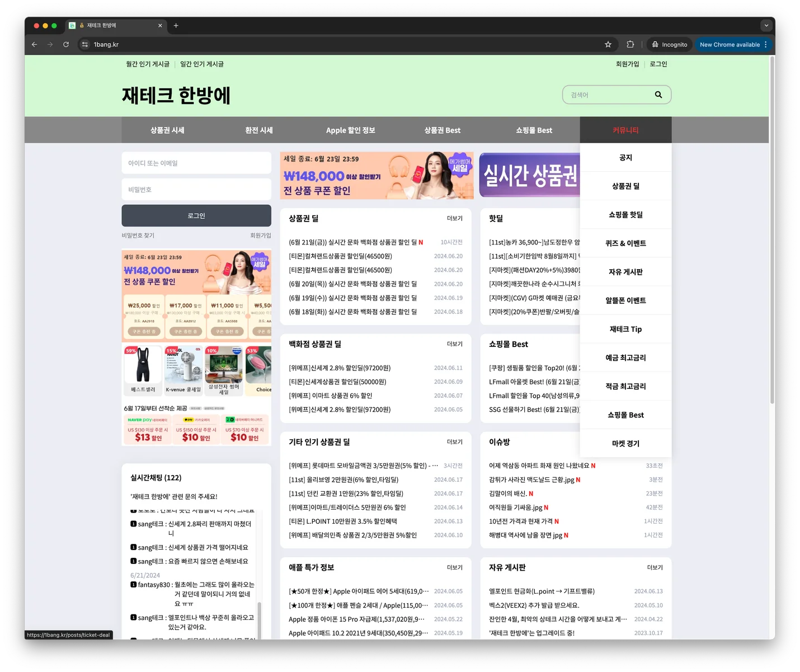Open 삼성전자 썸머 세일 thumbnail

pyautogui.click(x=224, y=370)
